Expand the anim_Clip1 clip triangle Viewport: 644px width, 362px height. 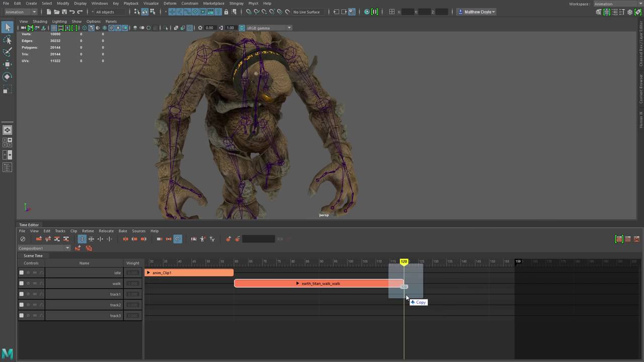tap(148, 273)
